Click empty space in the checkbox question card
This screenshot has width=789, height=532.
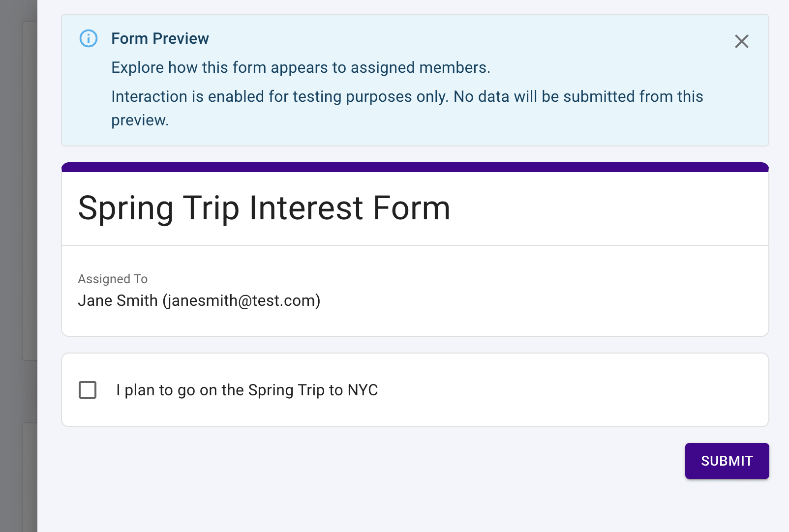[x=566, y=390]
